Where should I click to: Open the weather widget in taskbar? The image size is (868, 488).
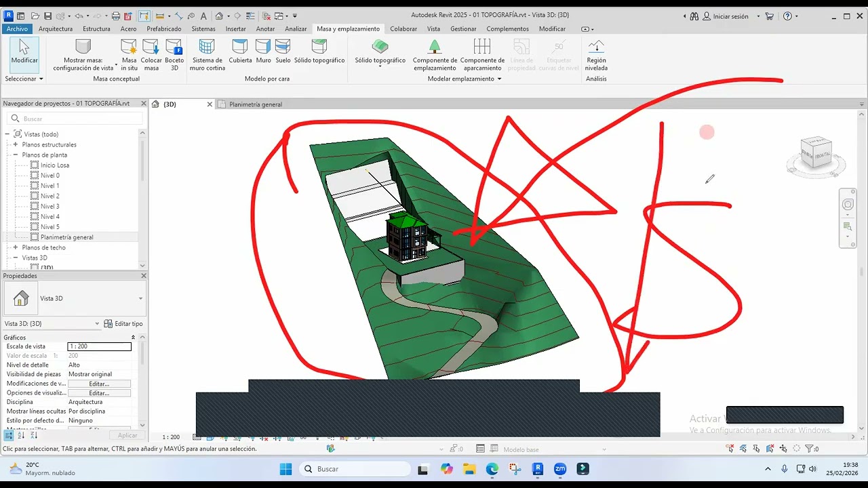point(42,469)
